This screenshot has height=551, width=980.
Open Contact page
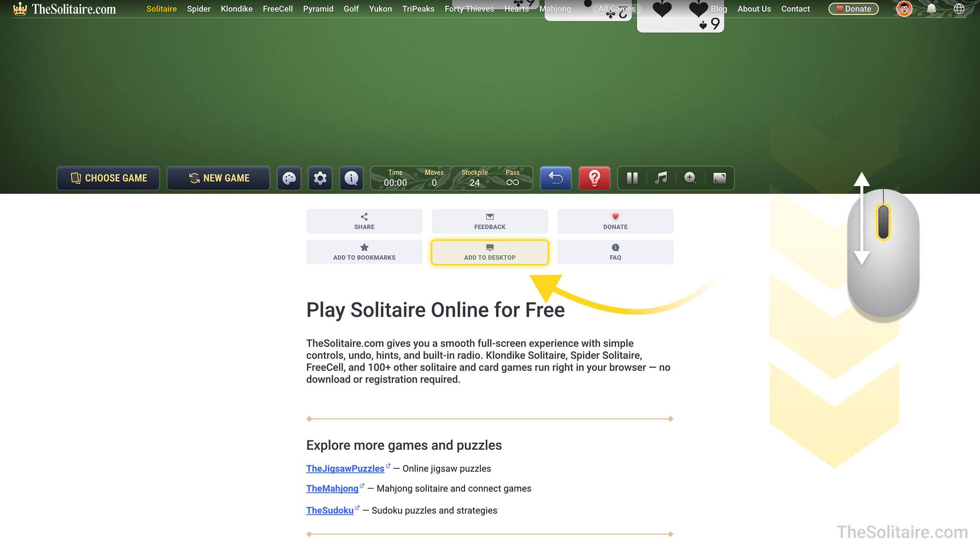(796, 9)
